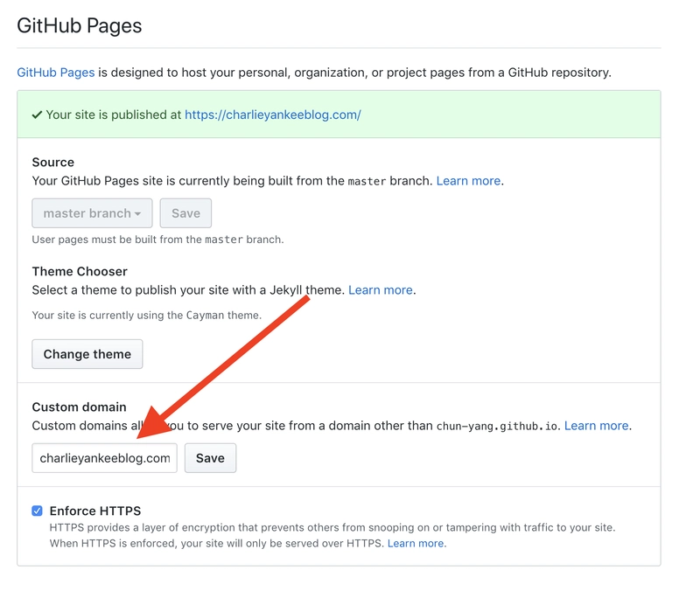Click Learn more link in Theme Chooser section
The height and width of the screenshot is (598, 700).
[x=381, y=290]
